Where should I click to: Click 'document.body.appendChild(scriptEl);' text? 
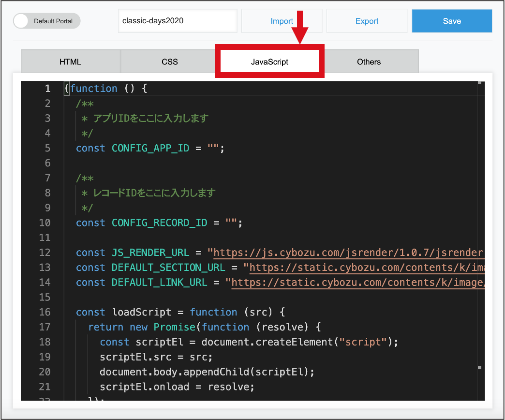207,372
